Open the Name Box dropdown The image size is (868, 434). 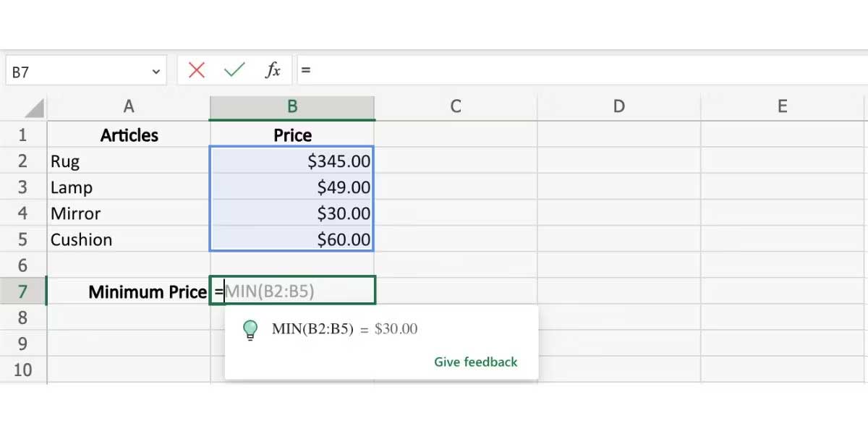coord(154,69)
